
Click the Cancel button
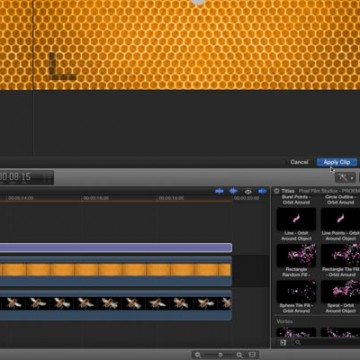pyautogui.click(x=299, y=162)
